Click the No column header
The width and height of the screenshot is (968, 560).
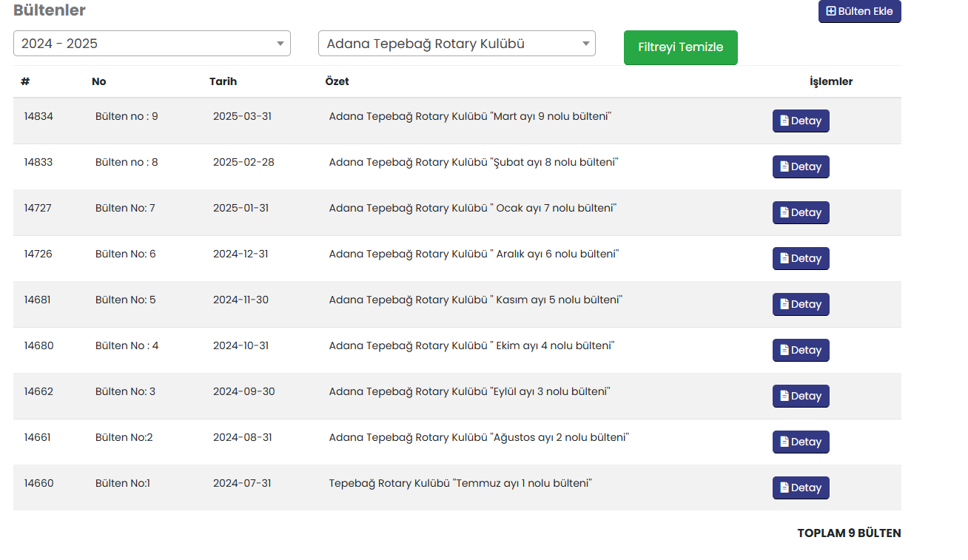coord(99,81)
